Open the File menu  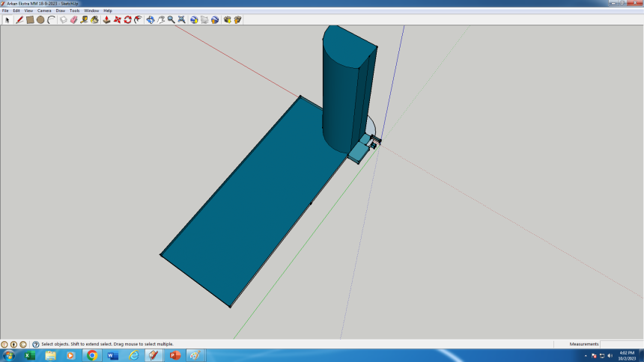pyautogui.click(x=5, y=10)
